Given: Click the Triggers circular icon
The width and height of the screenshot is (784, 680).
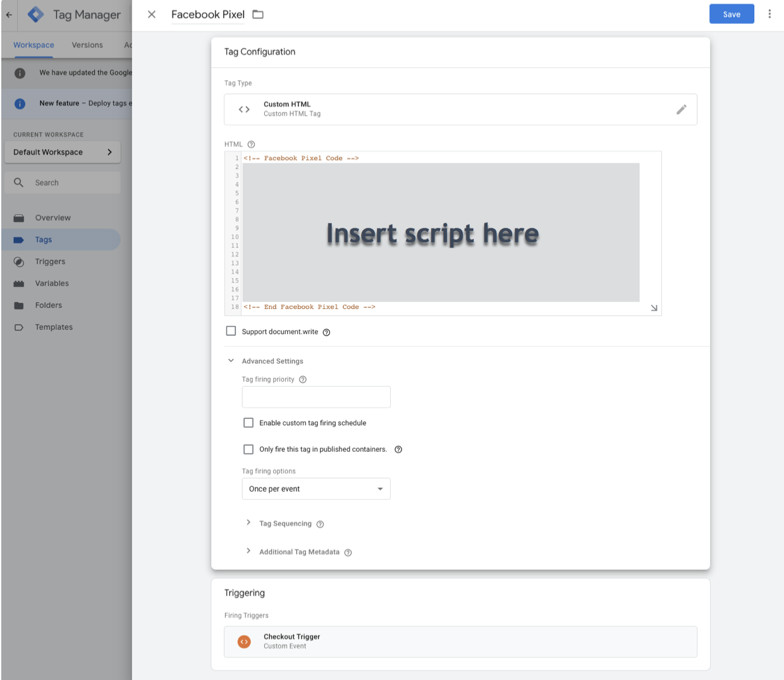Looking at the screenshot, I should click(19, 262).
